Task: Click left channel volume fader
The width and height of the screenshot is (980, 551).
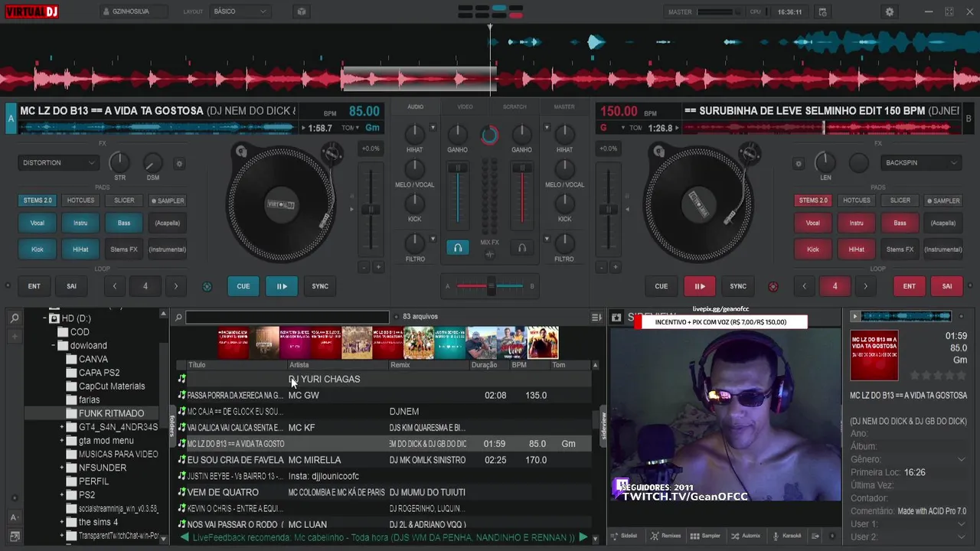Action: point(458,194)
